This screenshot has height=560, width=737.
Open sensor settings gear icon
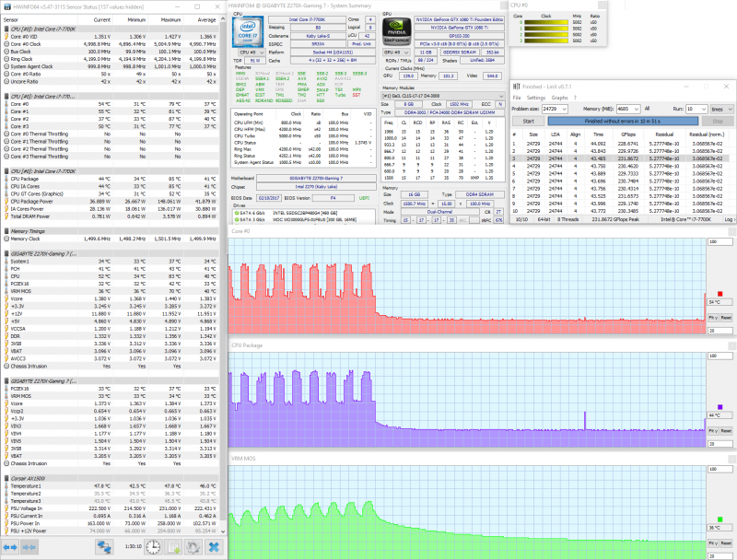tap(193, 547)
